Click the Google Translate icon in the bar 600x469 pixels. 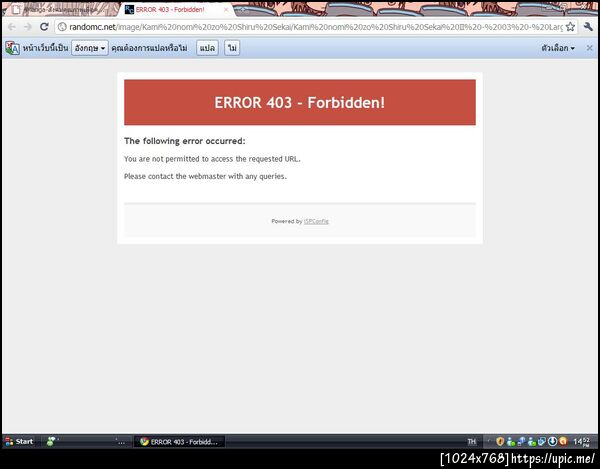[x=13, y=48]
